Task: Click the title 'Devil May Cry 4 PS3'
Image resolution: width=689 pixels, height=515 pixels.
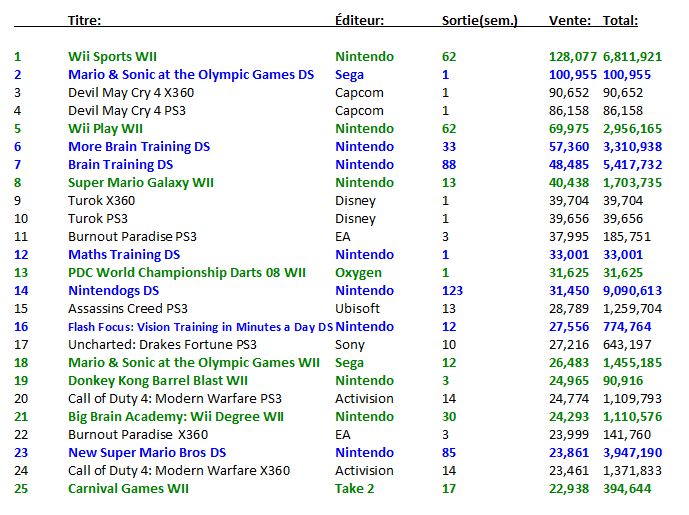Action: click(x=127, y=111)
